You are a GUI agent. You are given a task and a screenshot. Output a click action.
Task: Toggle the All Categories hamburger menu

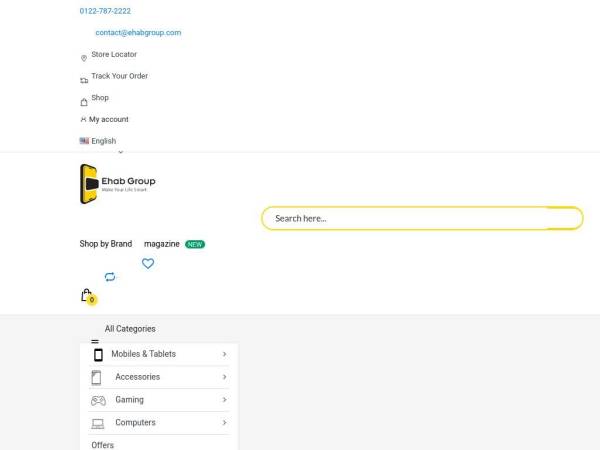[95, 341]
